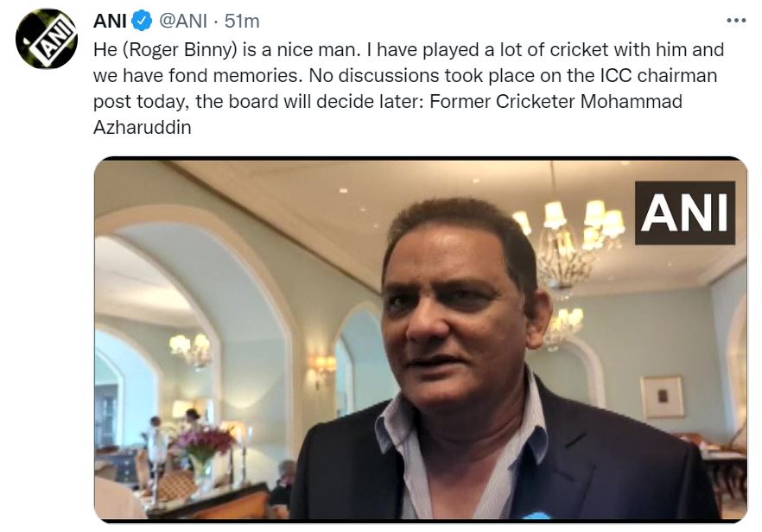The height and width of the screenshot is (532, 762).
Task: Click the blue pin on the jacket
Action: [x=536, y=516]
